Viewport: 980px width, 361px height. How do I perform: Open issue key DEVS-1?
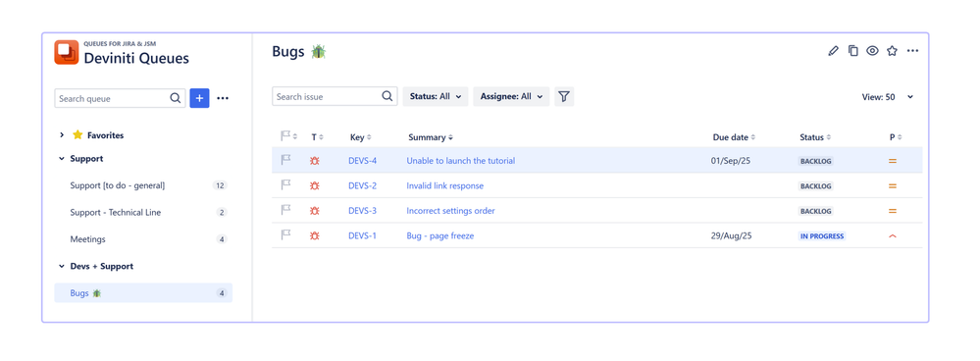point(363,235)
